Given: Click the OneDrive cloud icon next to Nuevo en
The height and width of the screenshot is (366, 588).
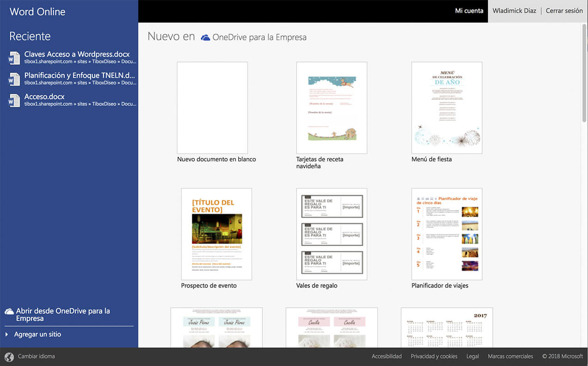Looking at the screenshot, I should click(206, 37).
